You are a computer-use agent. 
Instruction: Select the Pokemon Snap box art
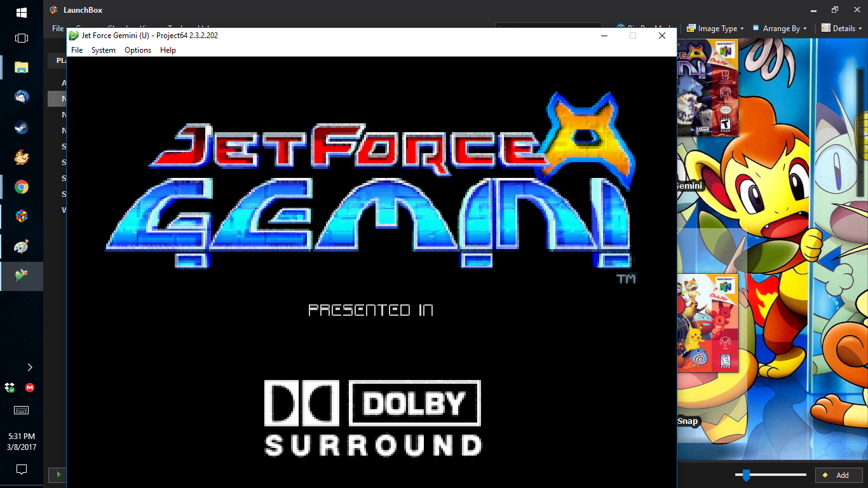pyautogui.click(x=708, y=323)
